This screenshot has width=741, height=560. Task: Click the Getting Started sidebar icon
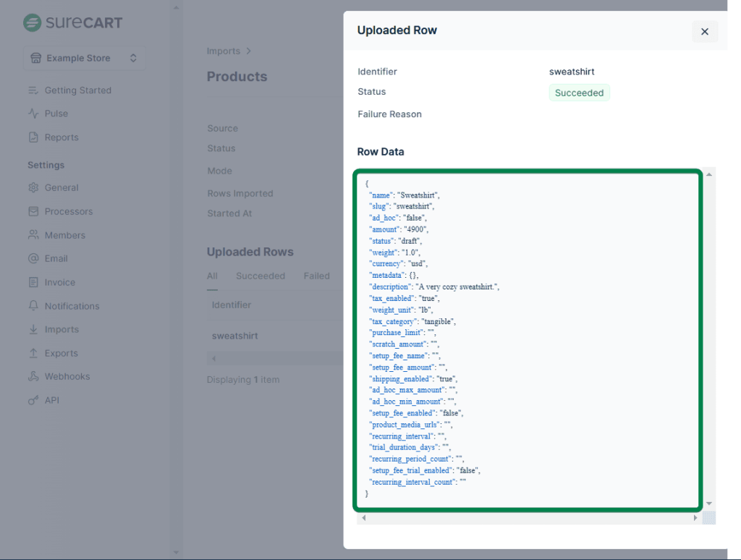coord(33,90)
